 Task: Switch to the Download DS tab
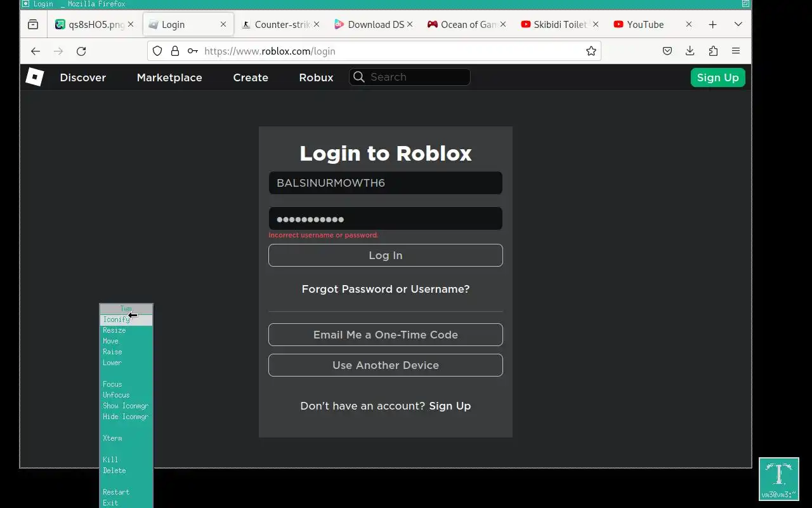pos(374,25)
